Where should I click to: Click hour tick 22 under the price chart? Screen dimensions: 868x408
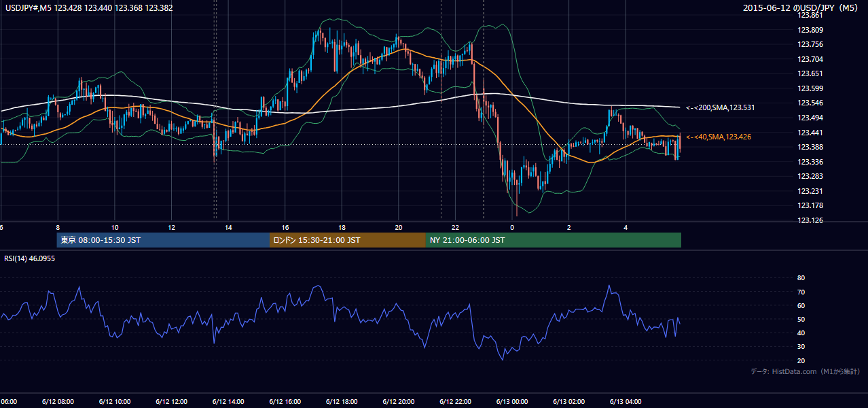click(x=455, y=228)
